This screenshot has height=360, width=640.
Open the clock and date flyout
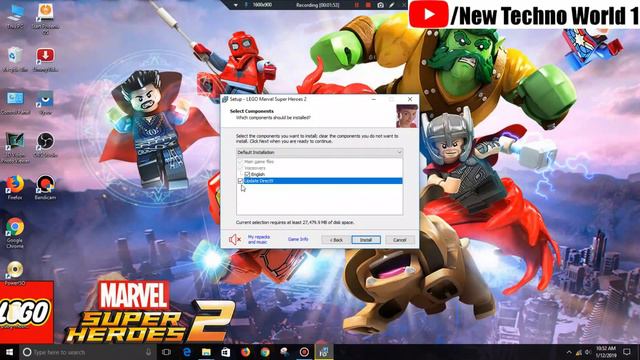click(606, 352)
